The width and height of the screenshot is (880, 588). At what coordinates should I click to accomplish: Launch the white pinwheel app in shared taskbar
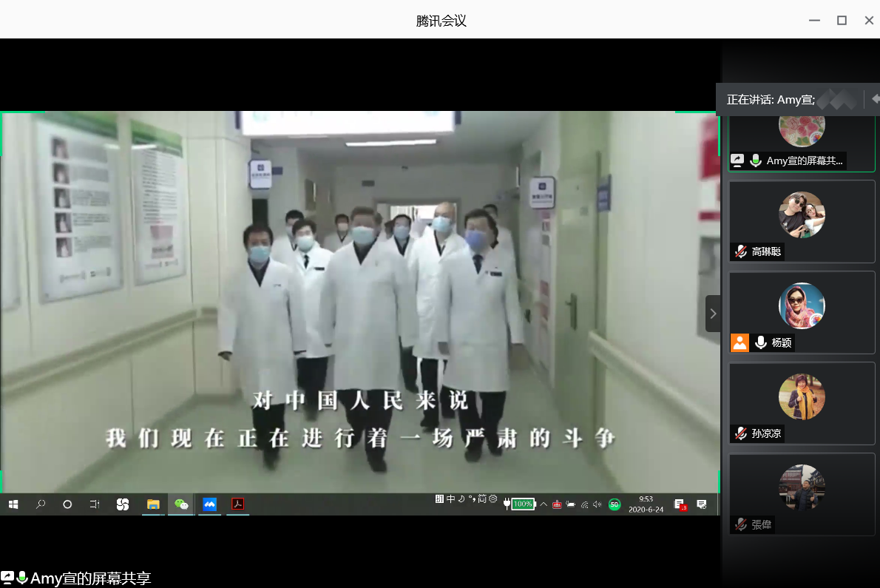(x=122, y=504)
